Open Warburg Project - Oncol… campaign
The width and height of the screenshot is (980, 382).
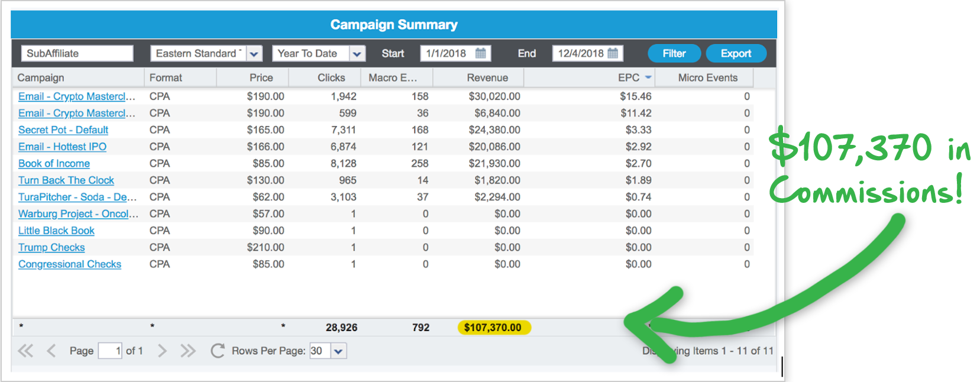78,214
